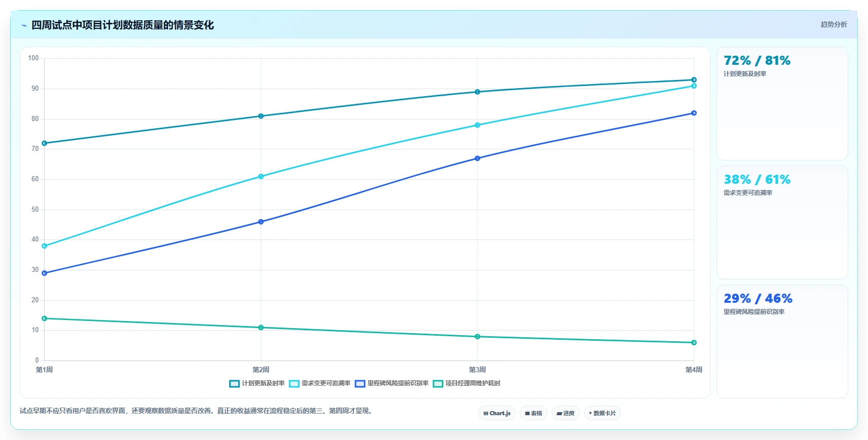Click the 0 y-axis tick label

coord(37,360)
